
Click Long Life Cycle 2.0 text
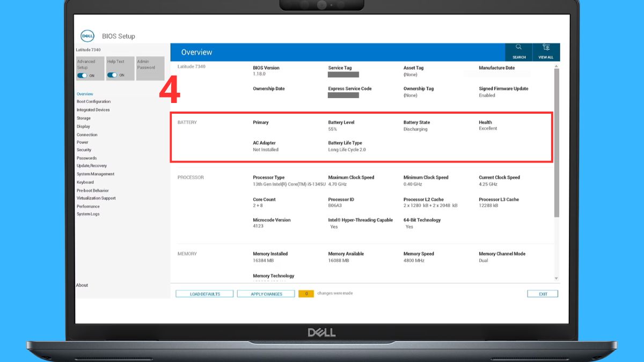click(347, 150)
